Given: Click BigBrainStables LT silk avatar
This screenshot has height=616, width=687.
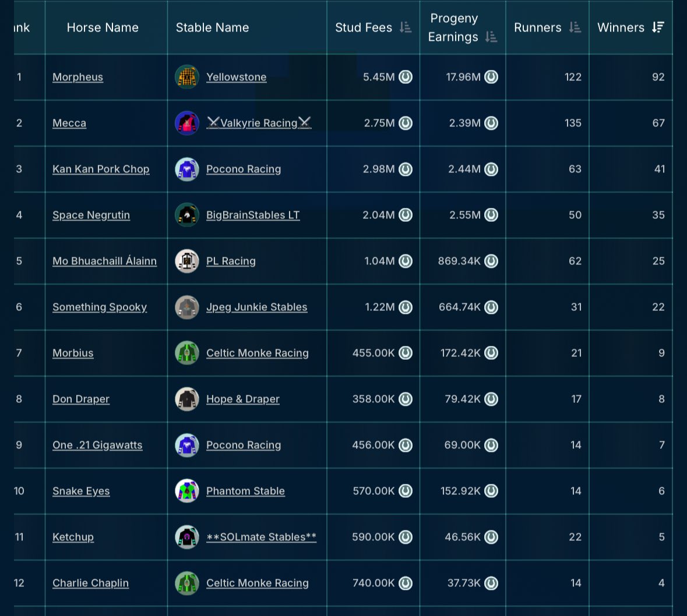Looking at the screenshot, I should (x=187, y=215).
